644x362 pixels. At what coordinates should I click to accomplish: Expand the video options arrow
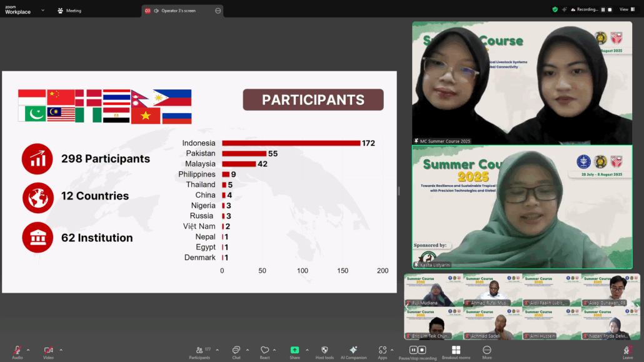(x=61, y=349)
